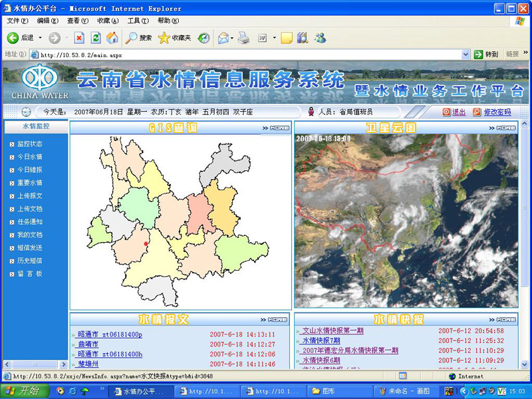Click the 转到 Go button

pos(487,55)
